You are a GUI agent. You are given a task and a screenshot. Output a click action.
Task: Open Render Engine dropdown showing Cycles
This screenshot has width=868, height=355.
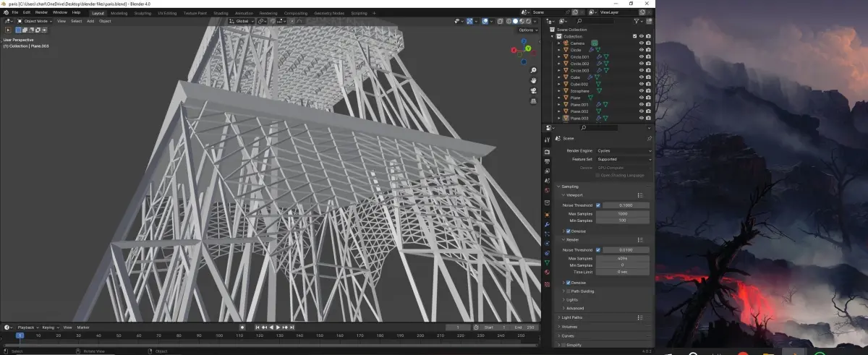click(x=624, y=150)
